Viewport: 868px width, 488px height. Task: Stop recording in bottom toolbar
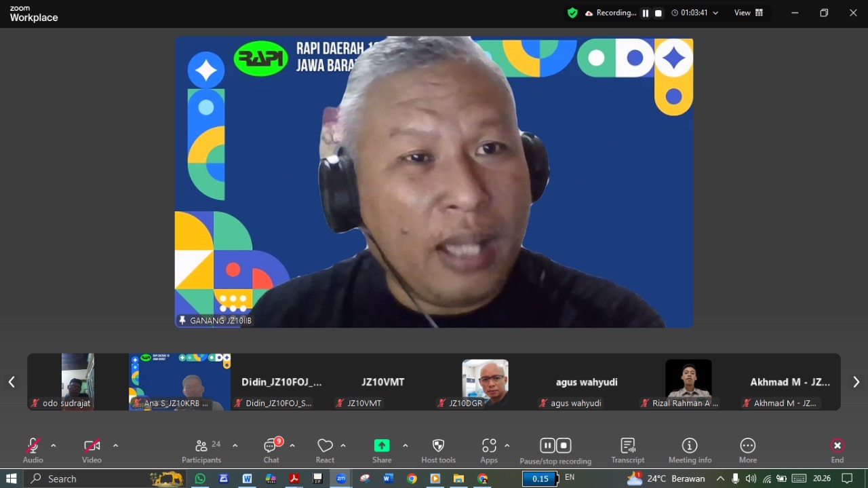pos(564,445)
